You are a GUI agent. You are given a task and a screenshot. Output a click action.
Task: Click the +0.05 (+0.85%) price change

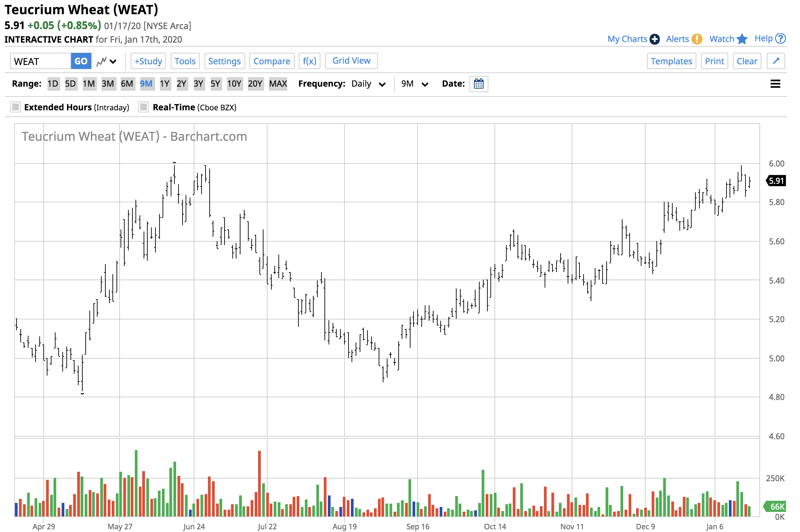click(x=64, y=25)
